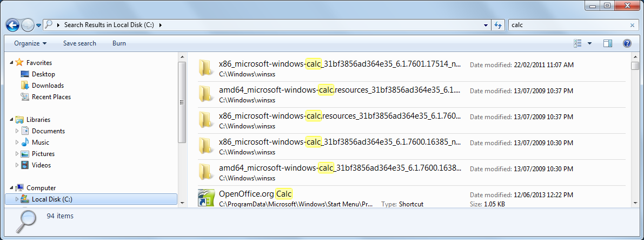Select the Videos library
The image size is (644, 240).
42,165
